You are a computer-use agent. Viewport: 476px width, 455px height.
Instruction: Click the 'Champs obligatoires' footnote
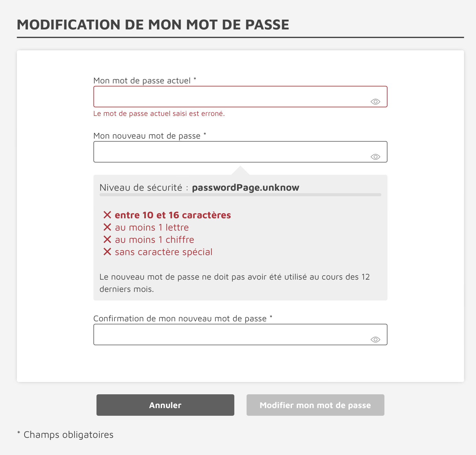click(68, 435)
